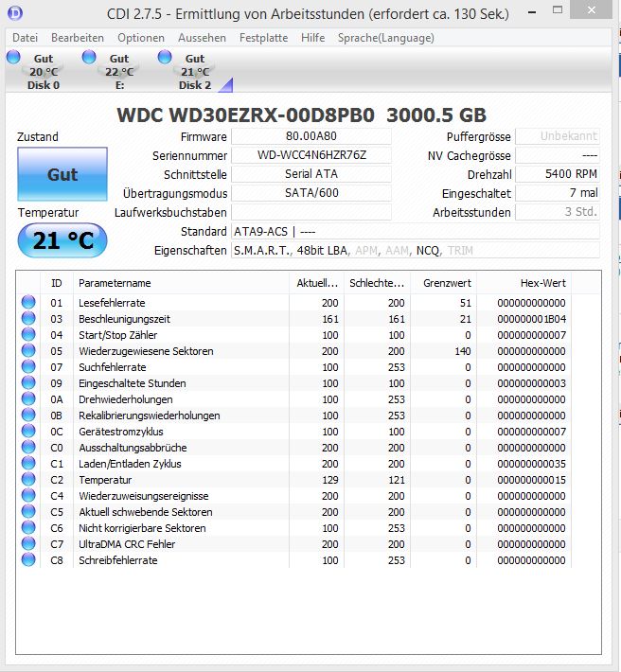The height and width of the screenshot is (672, 621).
Task: Open the Aussehen menu
Action: click(202, 38)
